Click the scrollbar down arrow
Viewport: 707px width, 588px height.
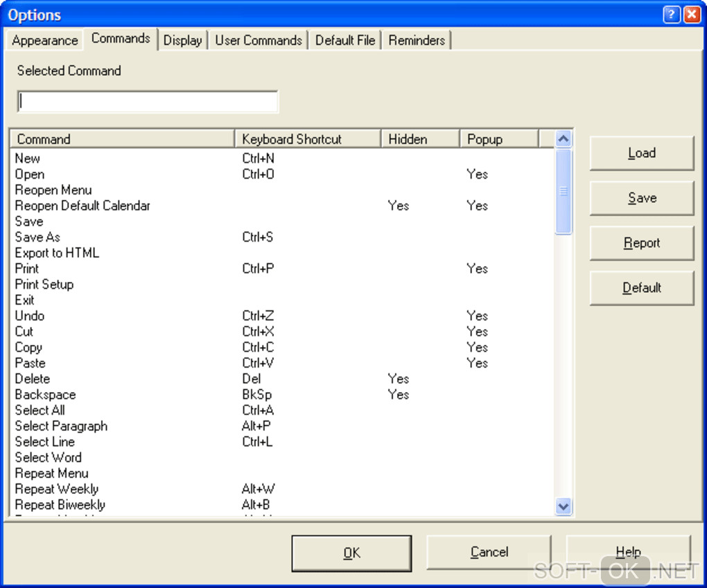click(563, 506)
